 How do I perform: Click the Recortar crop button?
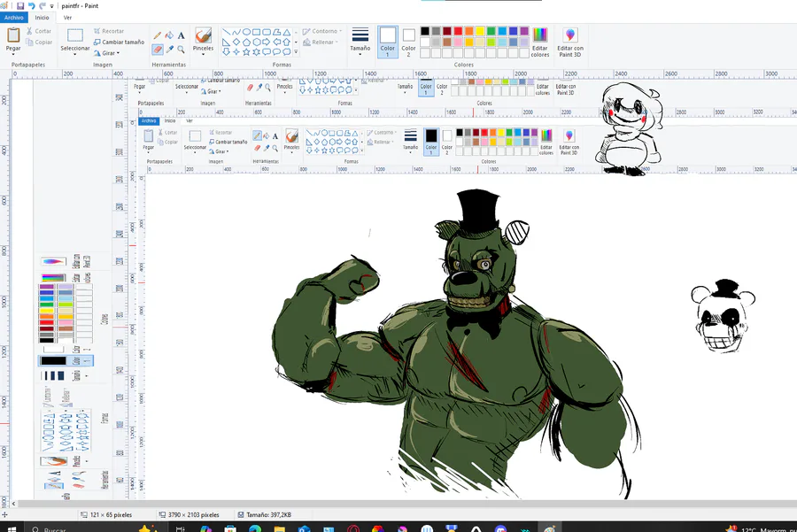[x=109, y=31]
